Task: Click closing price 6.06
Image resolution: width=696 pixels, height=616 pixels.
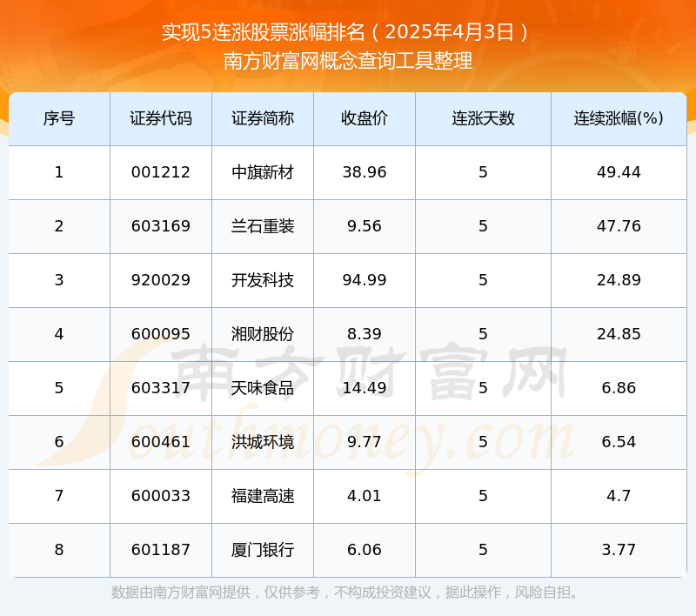Action: 365,550
